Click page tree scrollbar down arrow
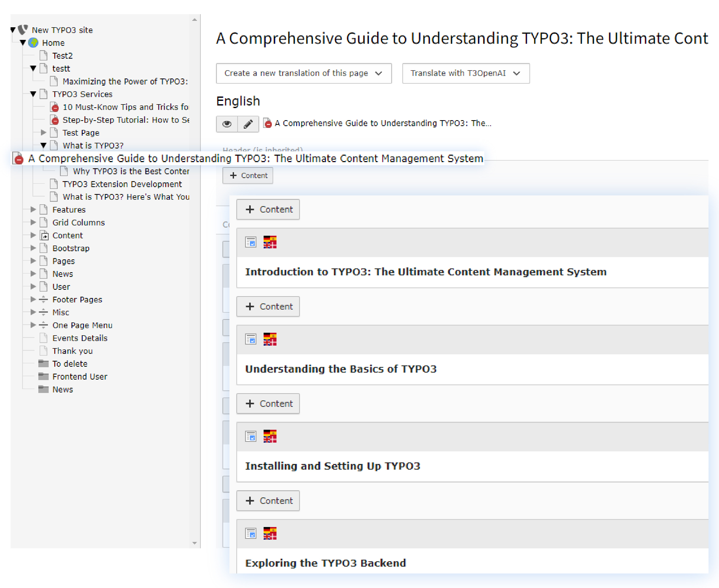Screen dimensions: 719x588 click(195, 543)
